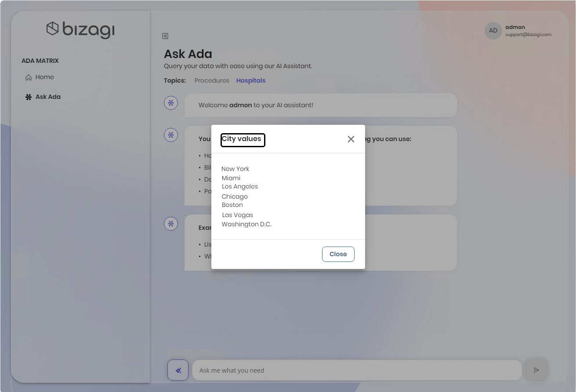Screen dimensions: 576x392
Task: Click Las Vegas in city list
Action: [238, 215]
